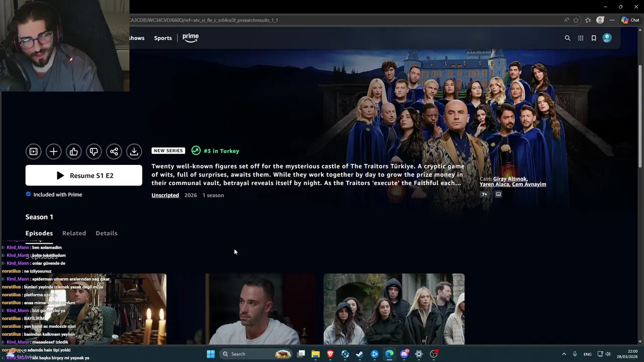644x362 pixels.
Task: Open ENG language switcher
Action: pos(587,354)
